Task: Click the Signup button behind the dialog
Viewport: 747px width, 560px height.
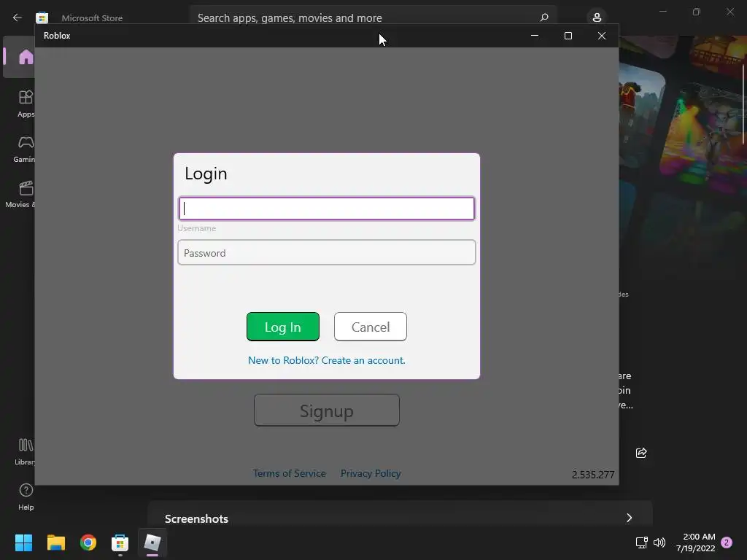Action: click(327, 410)
